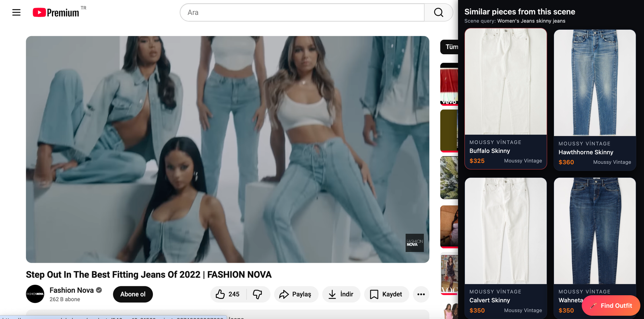
Task: Open Wahneta dark blue jeans image
Action: (595, 231)
